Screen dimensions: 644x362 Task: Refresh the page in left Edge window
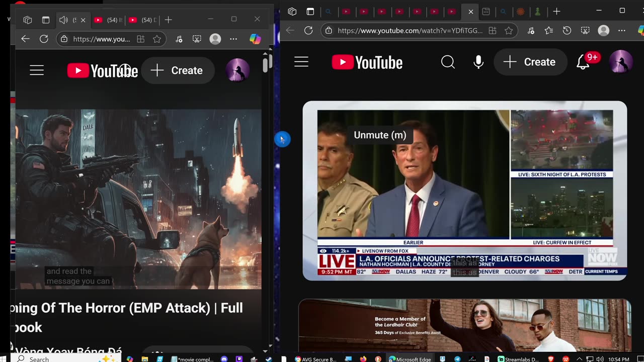click(44, 39)
